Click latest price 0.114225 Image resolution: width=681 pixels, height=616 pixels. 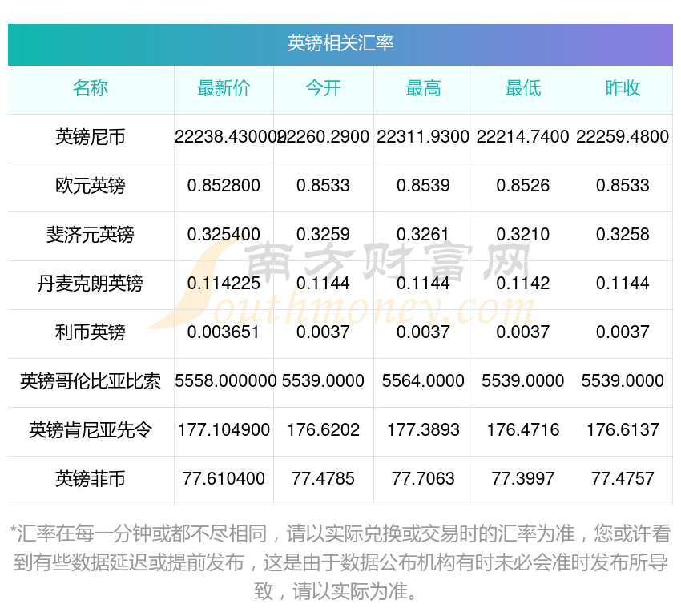(224, 283)
